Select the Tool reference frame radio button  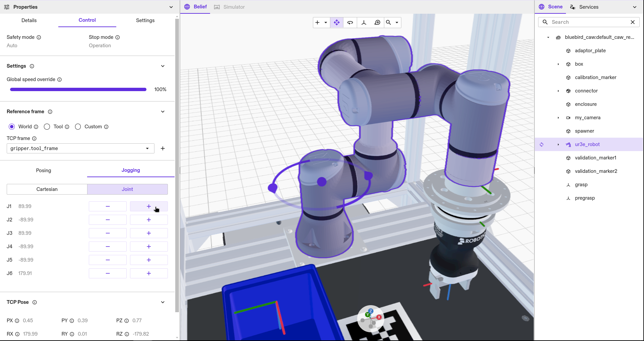tap(47, 127)
